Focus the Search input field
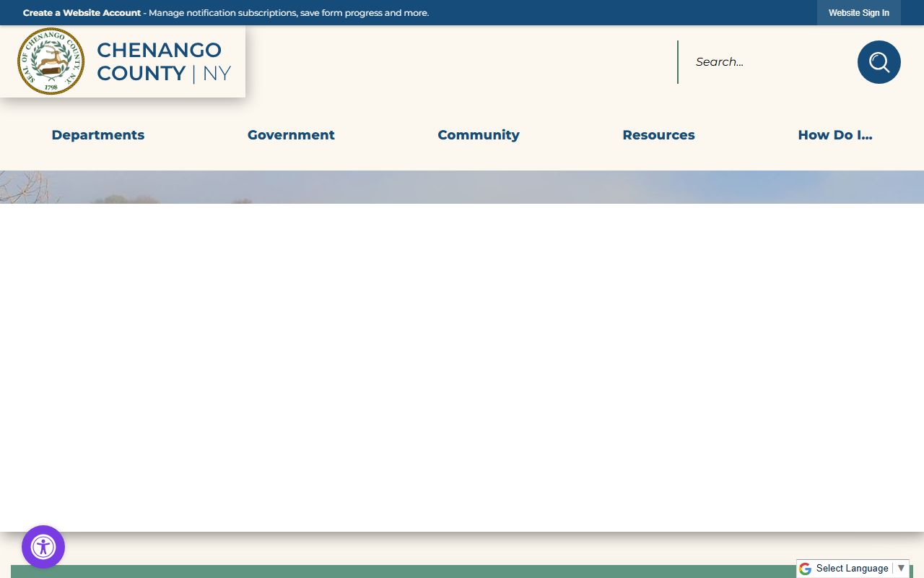Screen dimensions: 924x578 click(x=767, y=62)
